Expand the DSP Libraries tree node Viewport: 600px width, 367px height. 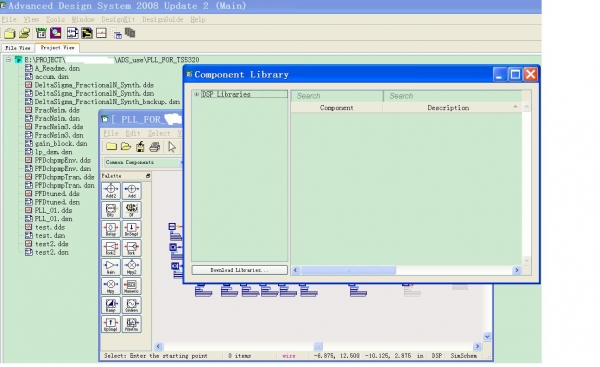click(196, 94)
